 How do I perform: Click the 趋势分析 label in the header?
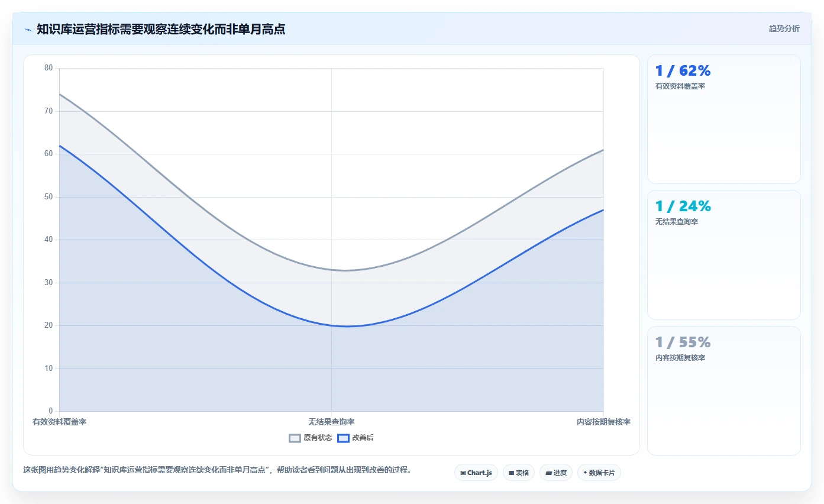coord(784,28)
